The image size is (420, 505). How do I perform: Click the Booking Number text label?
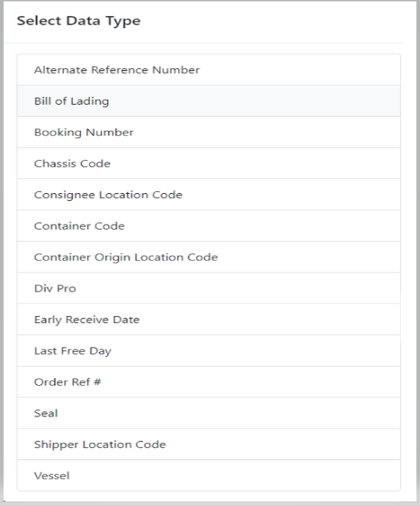pyautogui.click(x=84, y=133)
